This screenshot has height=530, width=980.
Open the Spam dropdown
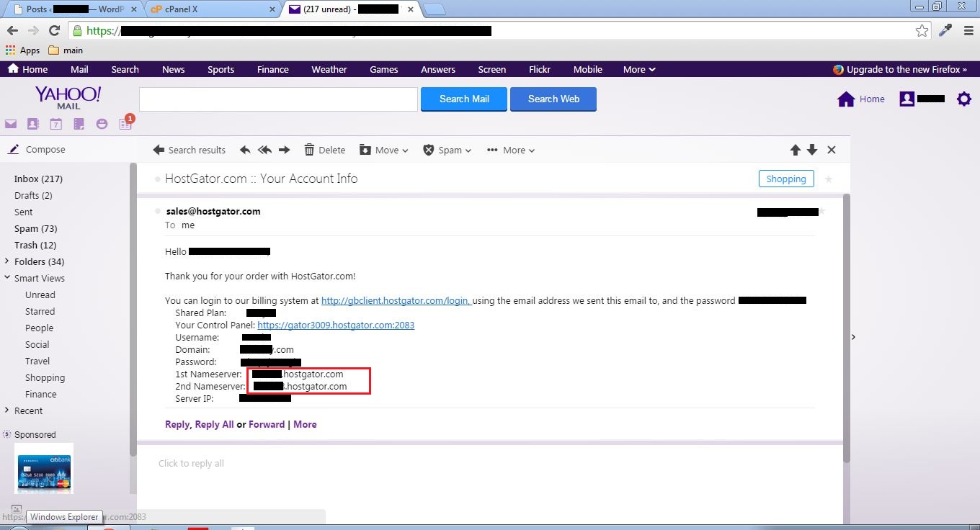click(x=447, y=150)
